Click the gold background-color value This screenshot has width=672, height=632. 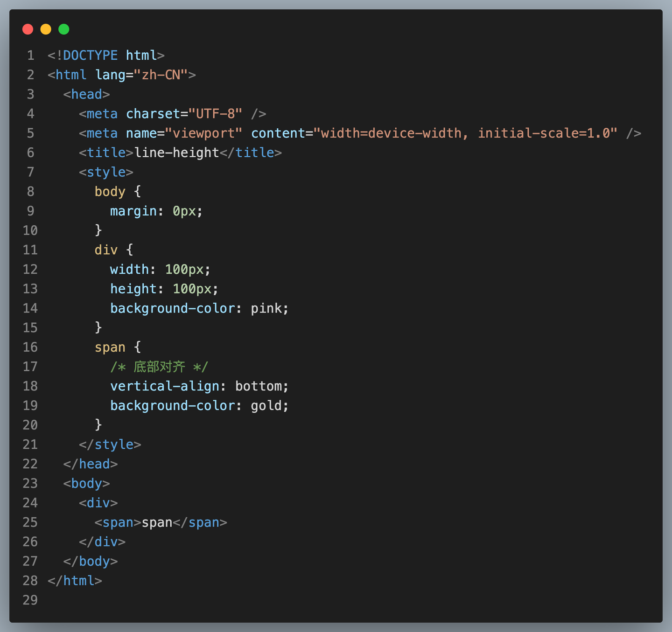[x=266, y=406]
